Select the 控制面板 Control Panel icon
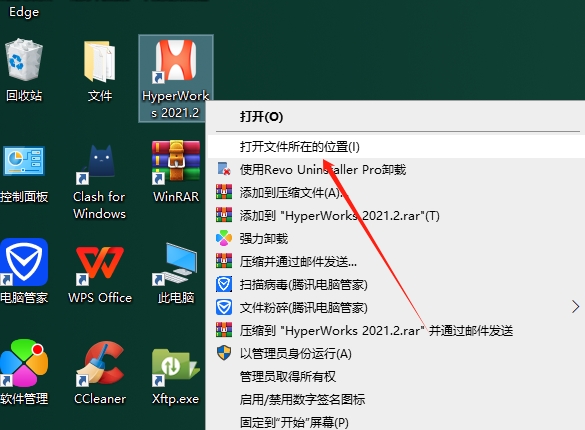 click(x=24, y=174)
